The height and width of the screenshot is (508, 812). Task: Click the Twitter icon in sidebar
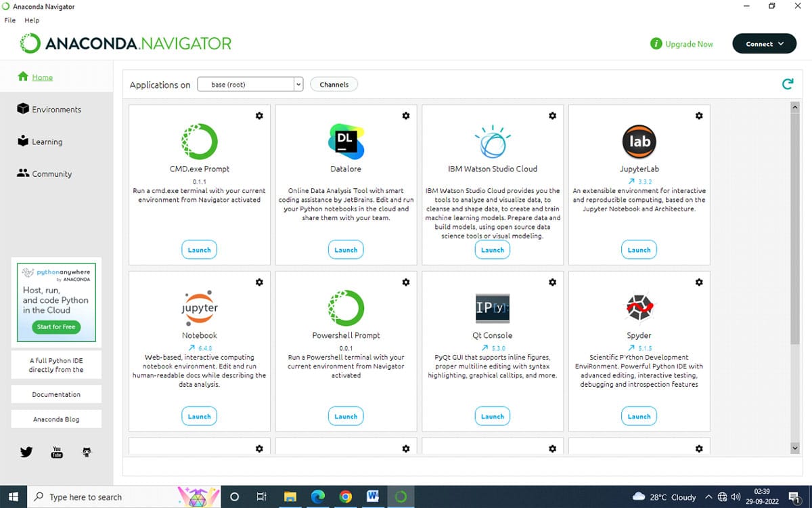pos(26,452)
